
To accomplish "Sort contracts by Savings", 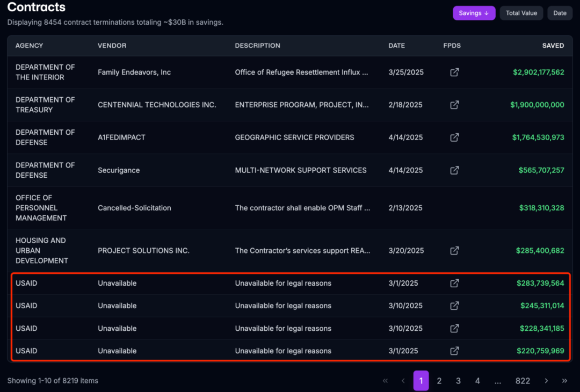I will (x=474, y=13).
